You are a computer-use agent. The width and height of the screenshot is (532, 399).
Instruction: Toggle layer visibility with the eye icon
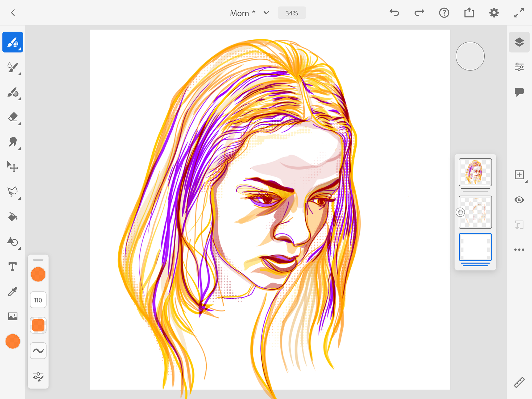(x=519, y=200)
